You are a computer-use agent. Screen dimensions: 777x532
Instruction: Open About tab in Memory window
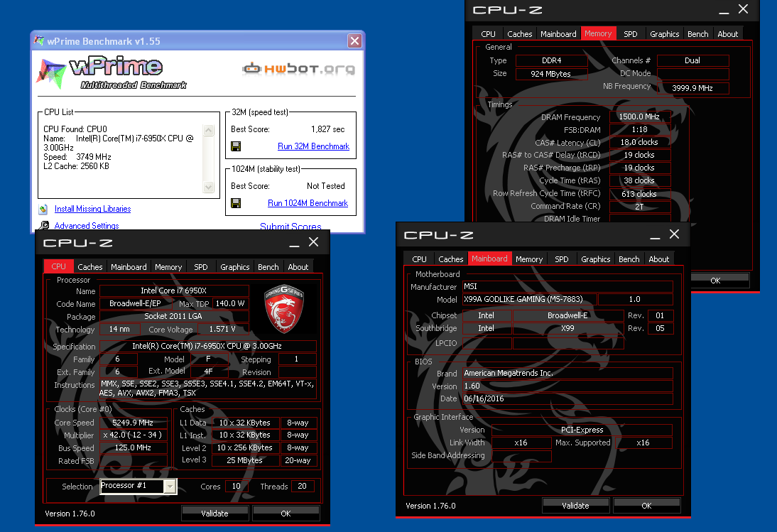tap(727, 33)
